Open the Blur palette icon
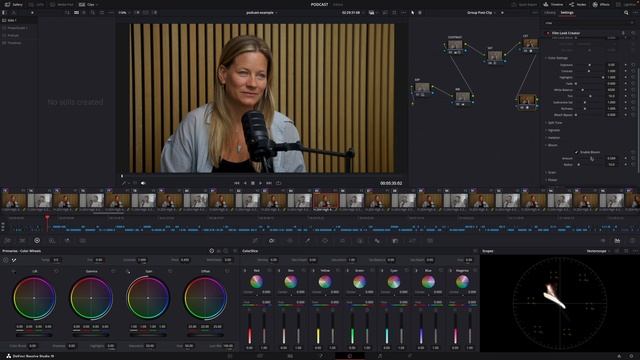This screenshot has width=640, height=360. [377, 241]
